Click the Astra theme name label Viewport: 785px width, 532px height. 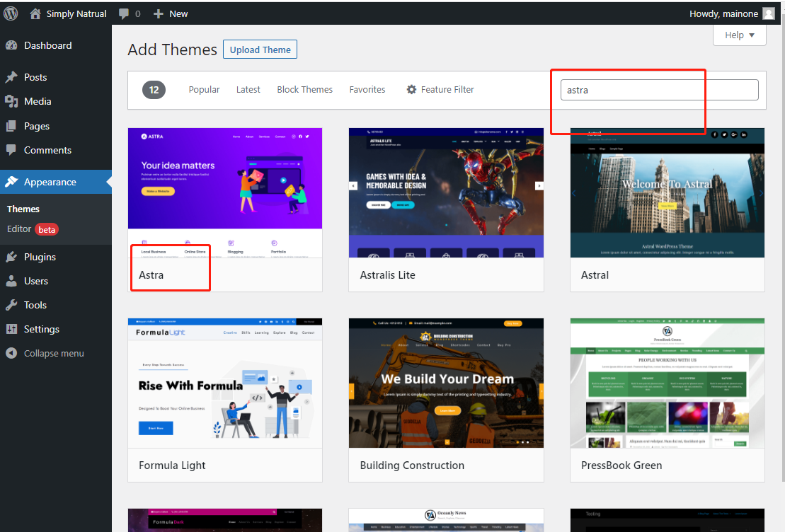(x=151, y=275)
